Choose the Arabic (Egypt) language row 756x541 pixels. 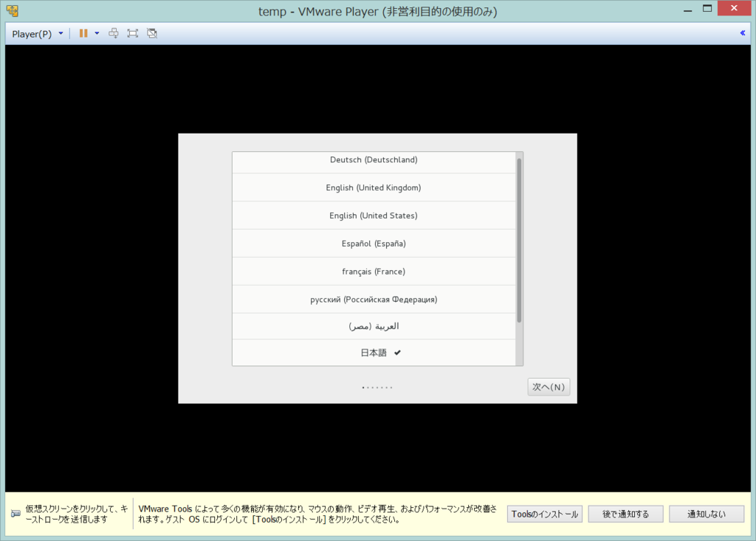(374, 326)
